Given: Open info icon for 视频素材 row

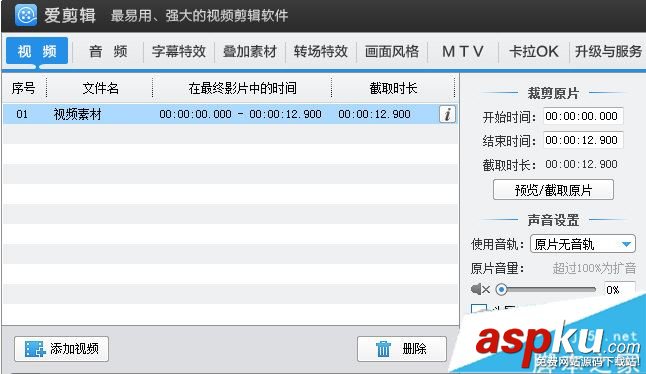Looking at the screenshot, I should (x=447, y=114).
